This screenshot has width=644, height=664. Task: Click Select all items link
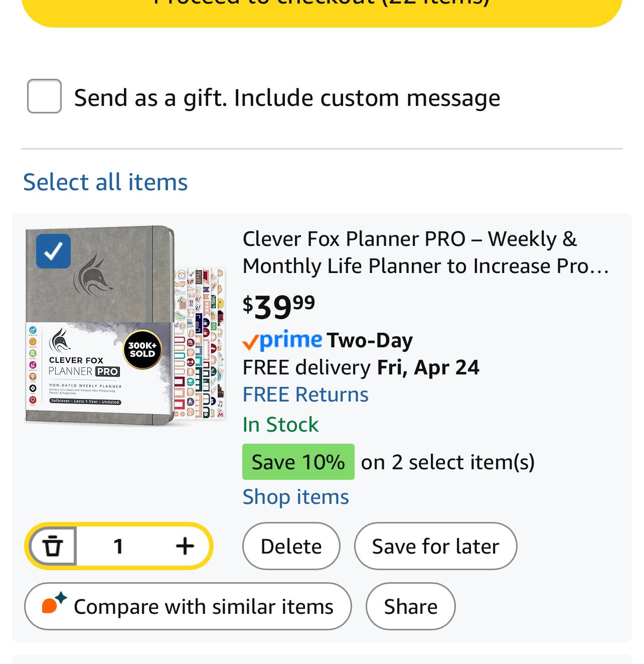(105, 182)
